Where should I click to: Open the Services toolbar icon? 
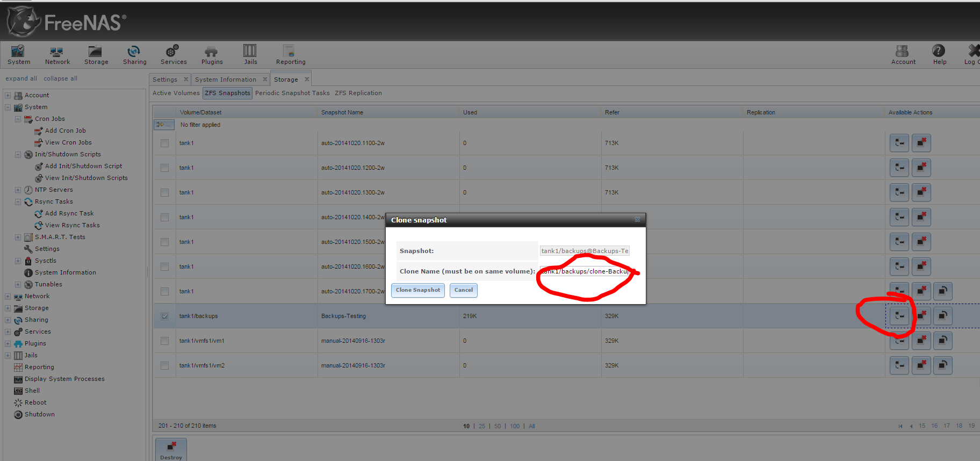174,55
